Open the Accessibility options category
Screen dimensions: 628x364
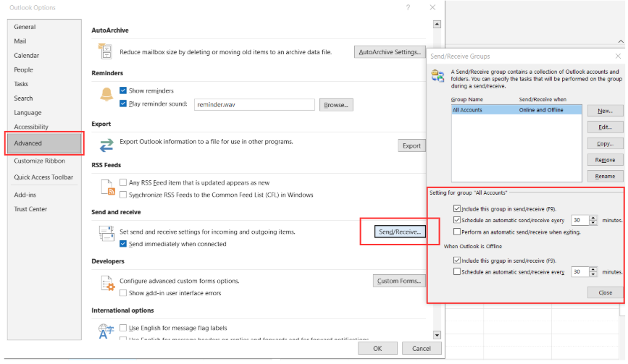[x=44, y=127]
